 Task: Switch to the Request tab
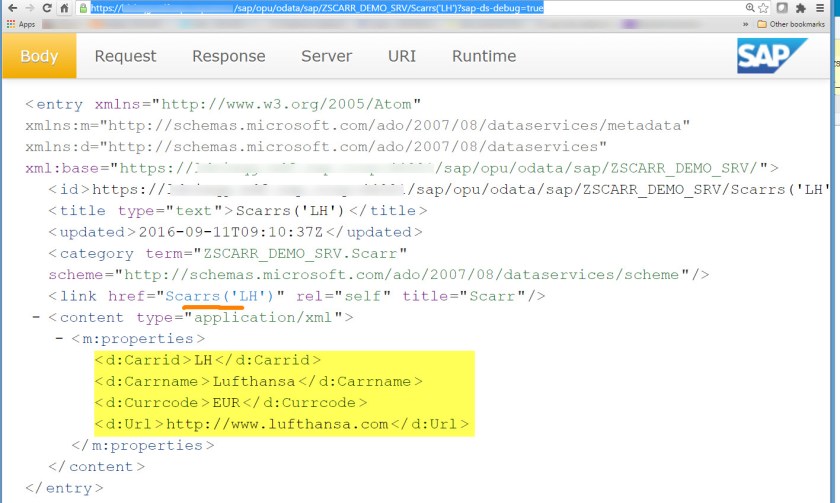pos(125,56)
